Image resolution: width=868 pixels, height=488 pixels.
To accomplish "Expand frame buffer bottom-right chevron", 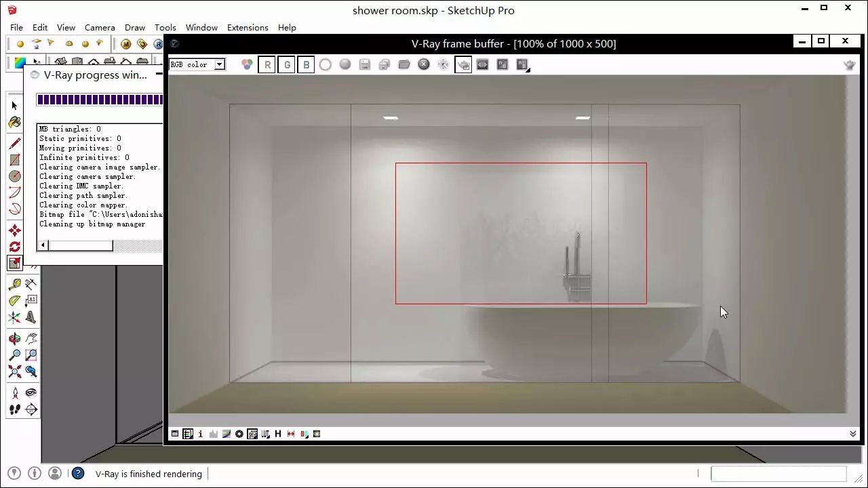I will click(x=852, y=434).
